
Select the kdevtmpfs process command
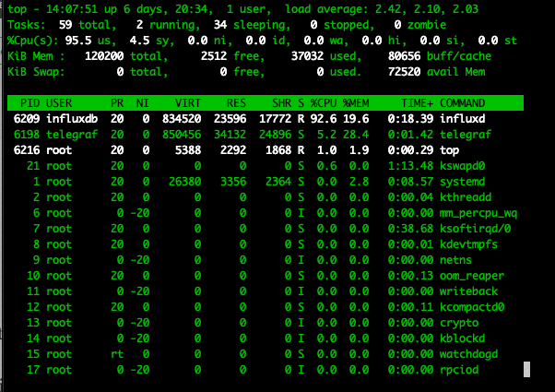[468, 244]
